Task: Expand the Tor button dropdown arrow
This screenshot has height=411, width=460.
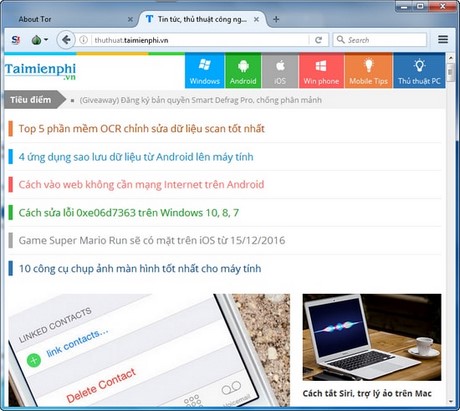Action: (x=46, y=40)
